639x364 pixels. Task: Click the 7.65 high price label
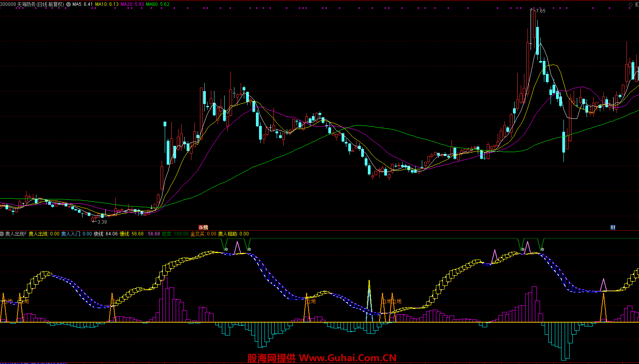[541, 11]
